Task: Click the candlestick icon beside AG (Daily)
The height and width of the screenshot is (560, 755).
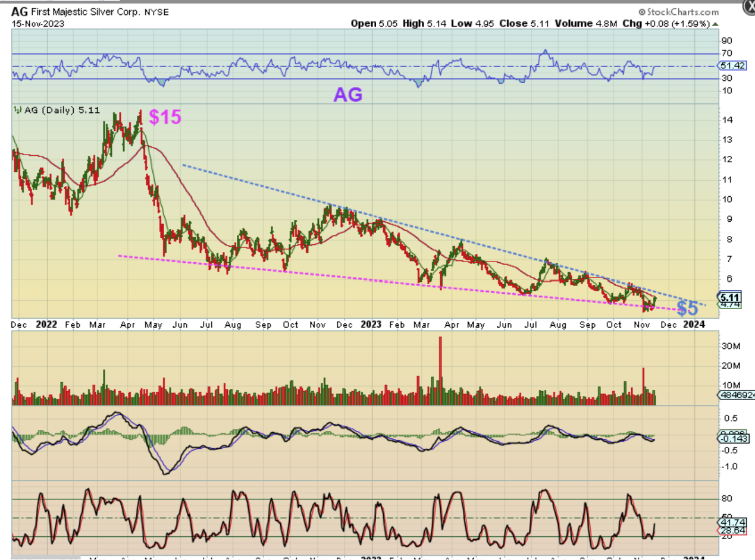Action: tap(17, 110)
